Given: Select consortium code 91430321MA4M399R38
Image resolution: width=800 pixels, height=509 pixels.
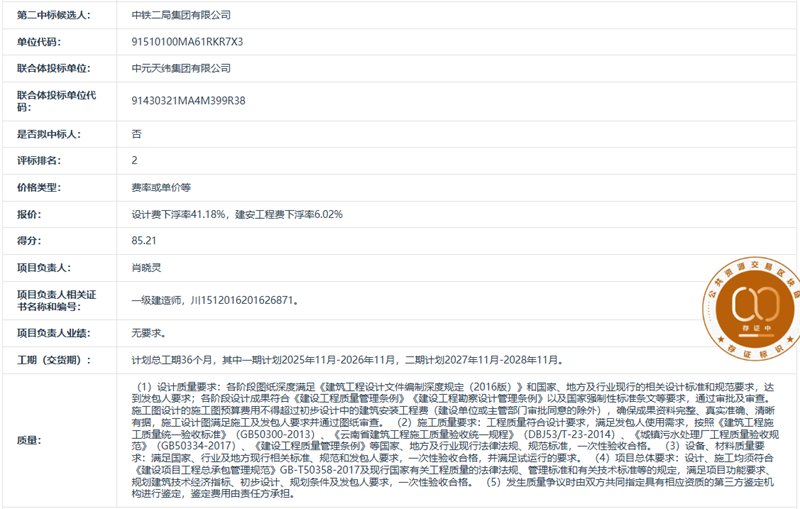Looking at the screenshot, I should (x=188, y=101).
